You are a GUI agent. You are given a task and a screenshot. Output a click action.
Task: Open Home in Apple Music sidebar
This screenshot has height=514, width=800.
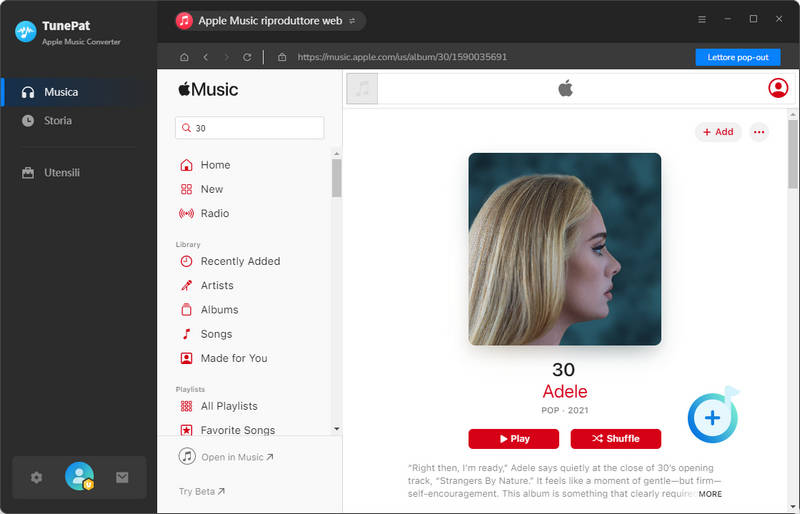tap(205, 165)
